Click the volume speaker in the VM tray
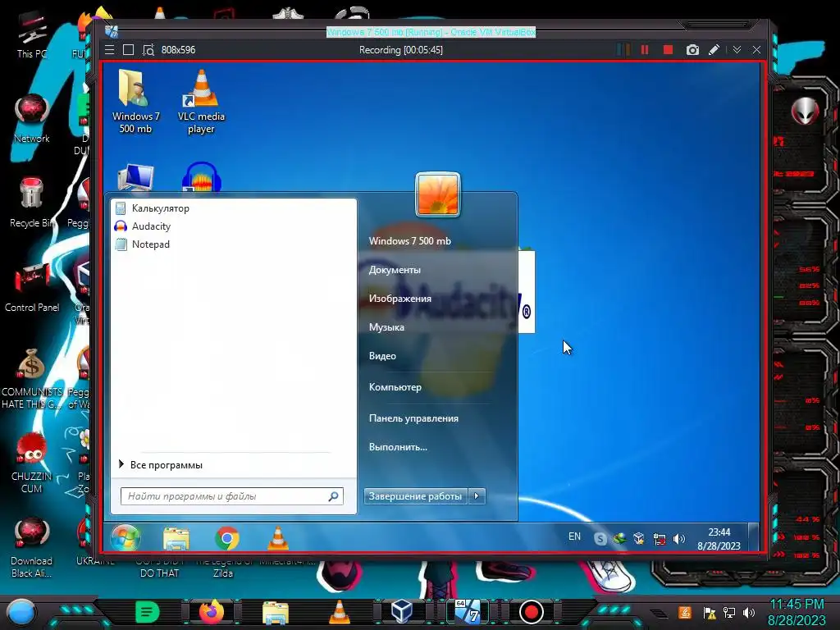Screen dimensions: 840x630 coord(678,539)
